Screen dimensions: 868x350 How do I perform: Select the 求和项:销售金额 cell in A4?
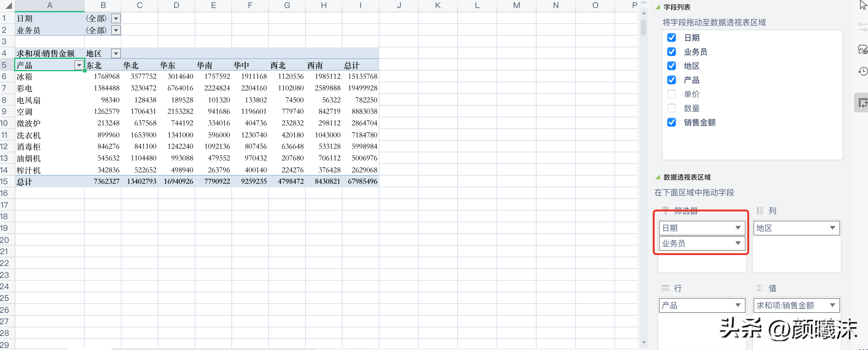point(49,53)
